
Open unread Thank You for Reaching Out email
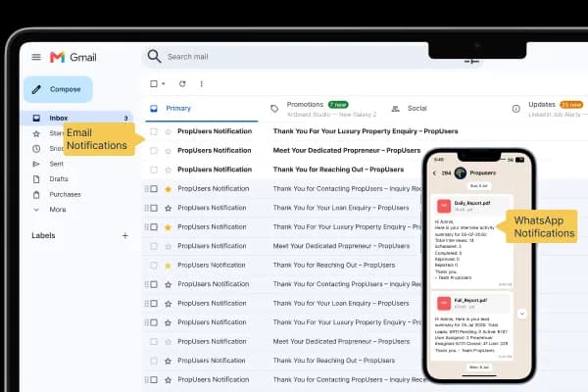tap(338, 170)
